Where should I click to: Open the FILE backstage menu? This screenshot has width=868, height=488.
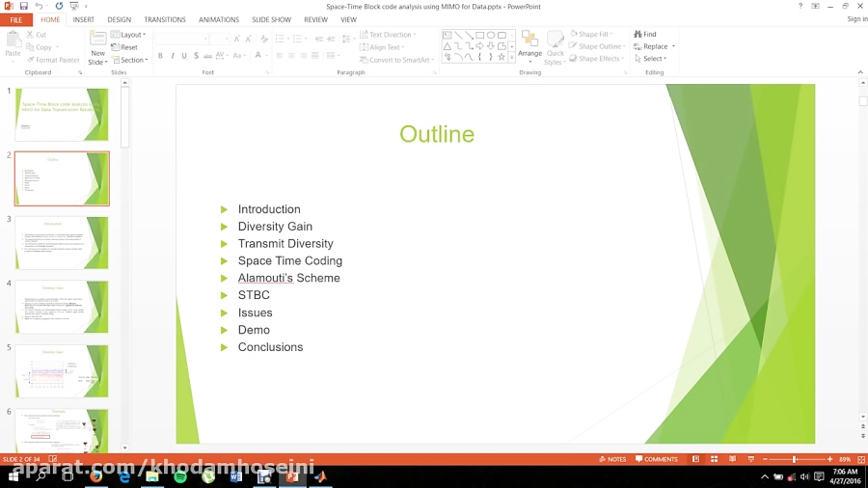16,19
